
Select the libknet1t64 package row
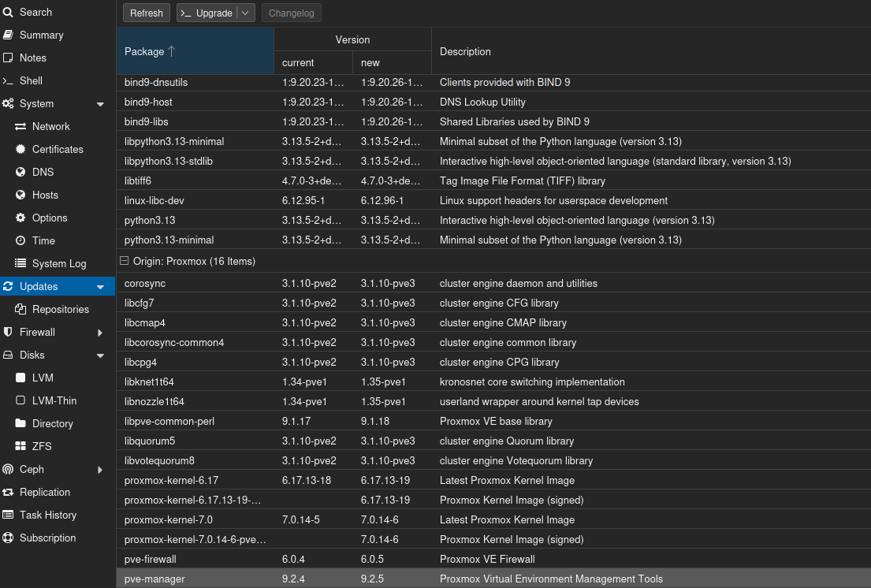point(493,381)
